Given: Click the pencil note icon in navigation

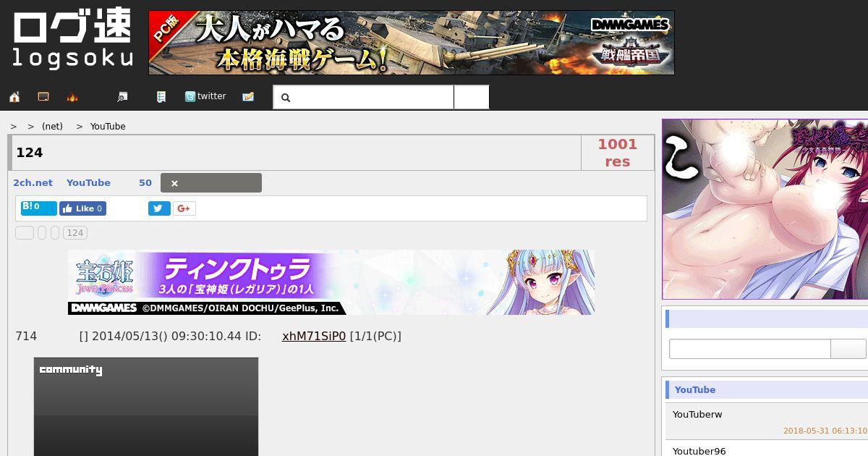Looking at the screenshot, I should pyautogui.click(x=248, y=96).
